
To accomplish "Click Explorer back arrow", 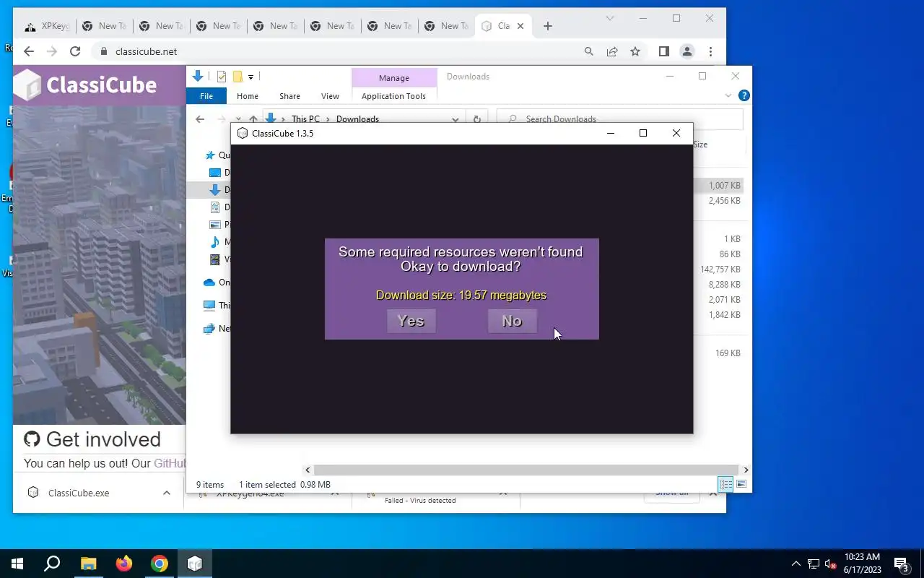I will pyautogui.click(x=200, y=119).
